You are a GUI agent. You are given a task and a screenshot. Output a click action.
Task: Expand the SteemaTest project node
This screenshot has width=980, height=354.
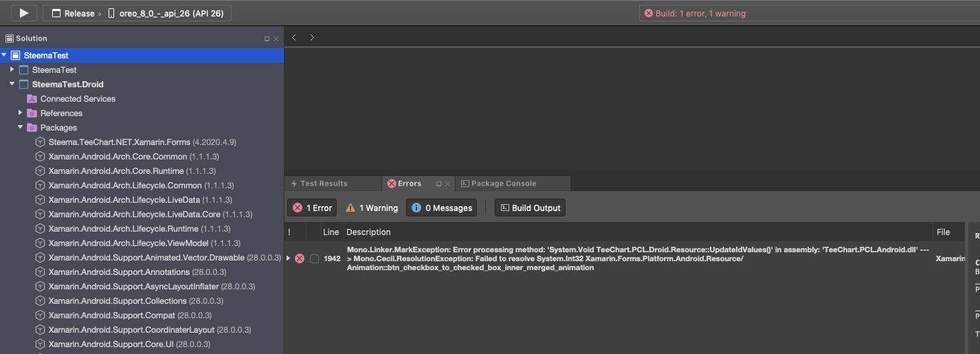[12, 69]
